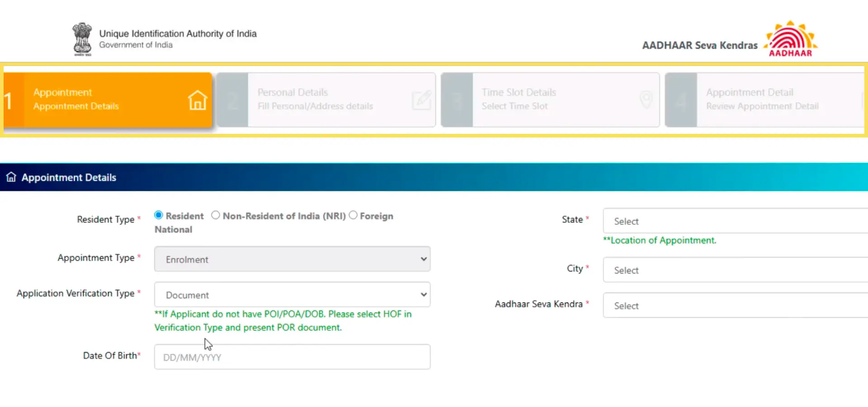Expand the Application Verification Type Document dropdown
The width and height of the screenshot is (868, 407).
[292, 295]
